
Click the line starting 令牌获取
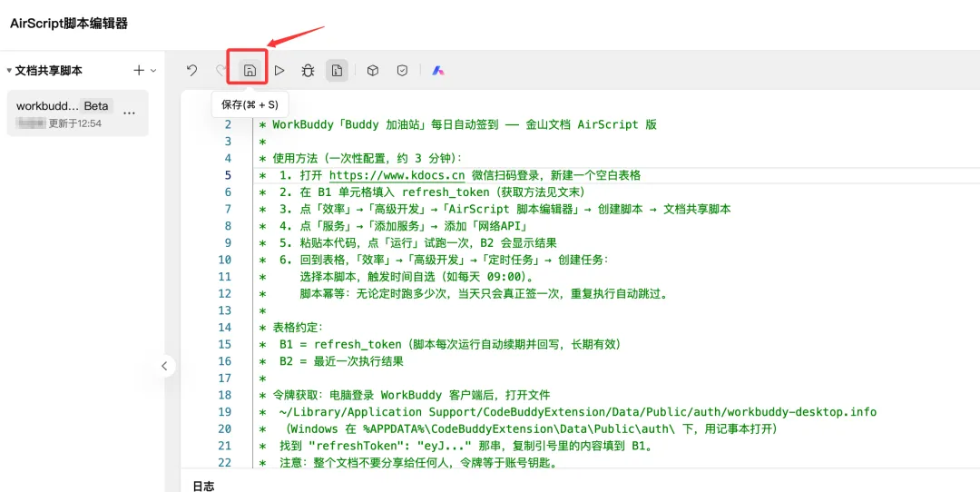(405, 395)
